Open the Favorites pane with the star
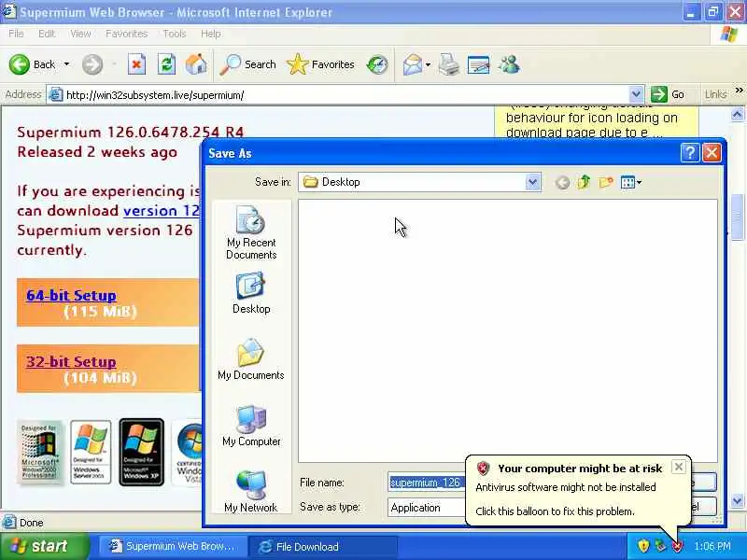747x560 pixels. click(320, 64)
